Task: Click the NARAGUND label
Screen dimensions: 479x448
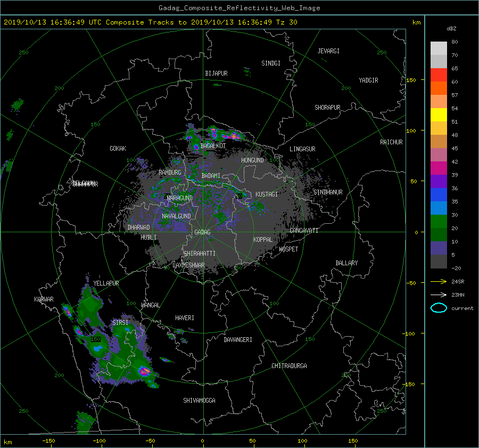Action: [180, 198]
